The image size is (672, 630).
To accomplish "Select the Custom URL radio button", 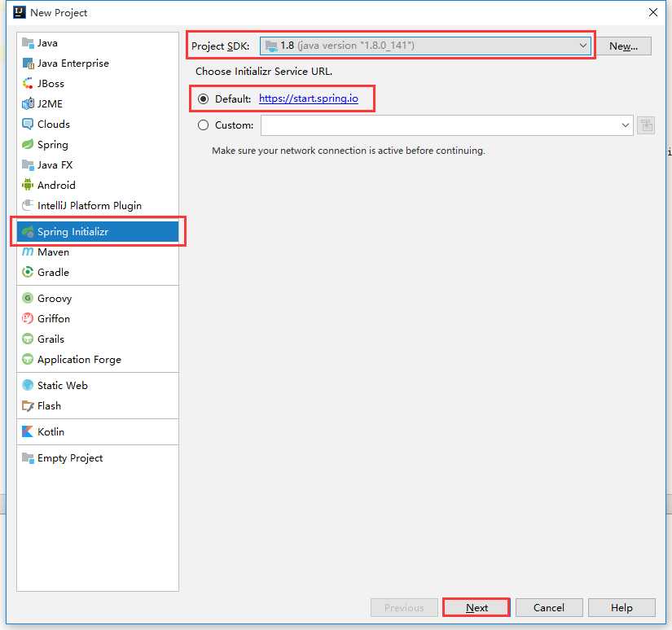I will (x=203, y=125).
